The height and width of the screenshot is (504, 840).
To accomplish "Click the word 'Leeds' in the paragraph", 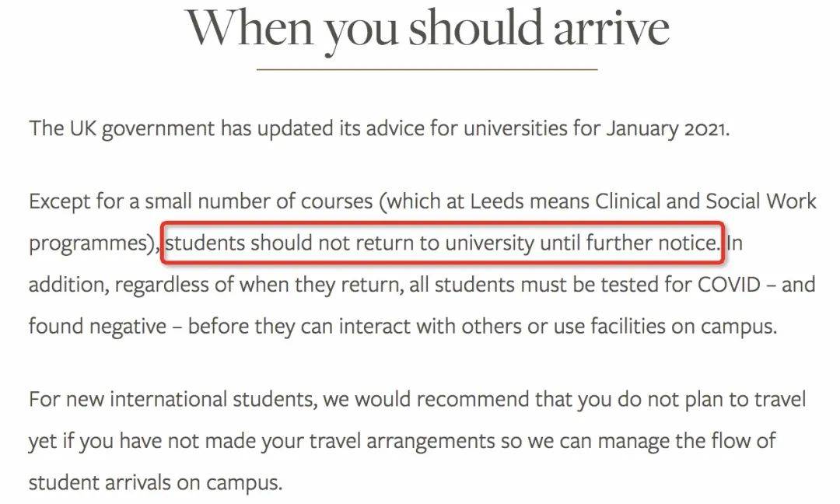I will 496,201.
